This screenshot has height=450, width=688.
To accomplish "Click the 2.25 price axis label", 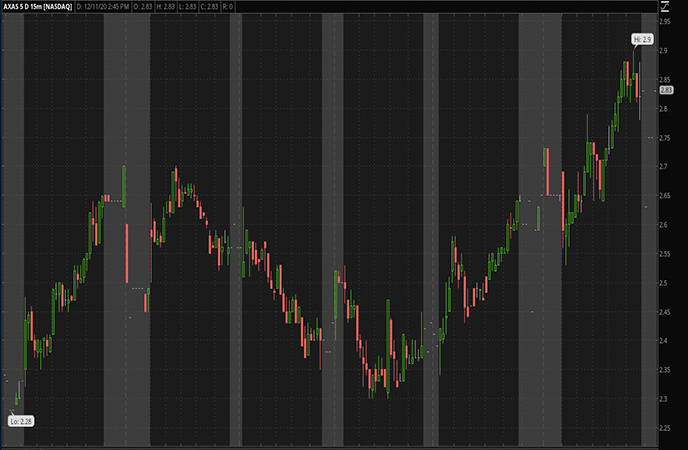I will pyautogui.click(x=665, y=428).
